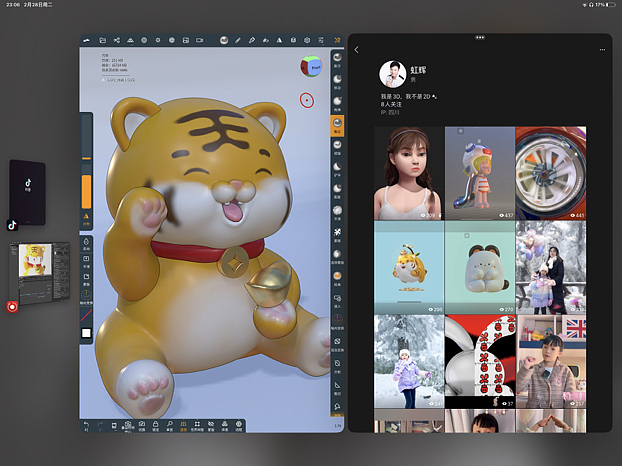Toggle the symmetry triangle on left bar

(86, 219)
